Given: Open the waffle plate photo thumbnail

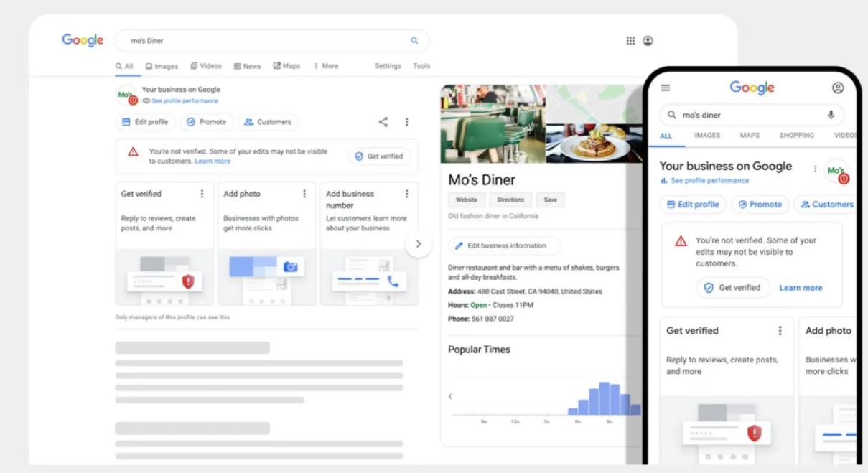Looking at the screenshot, I should coord(594,144).
